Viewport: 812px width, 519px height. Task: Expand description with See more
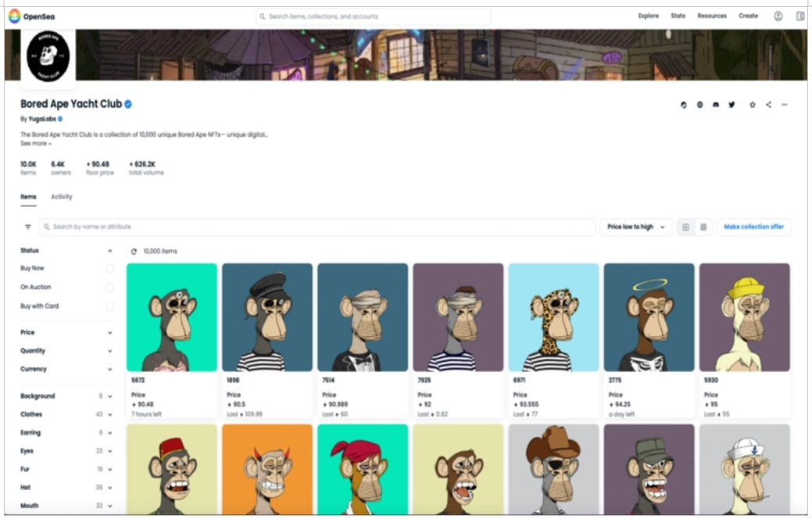(x=36, y=144)
